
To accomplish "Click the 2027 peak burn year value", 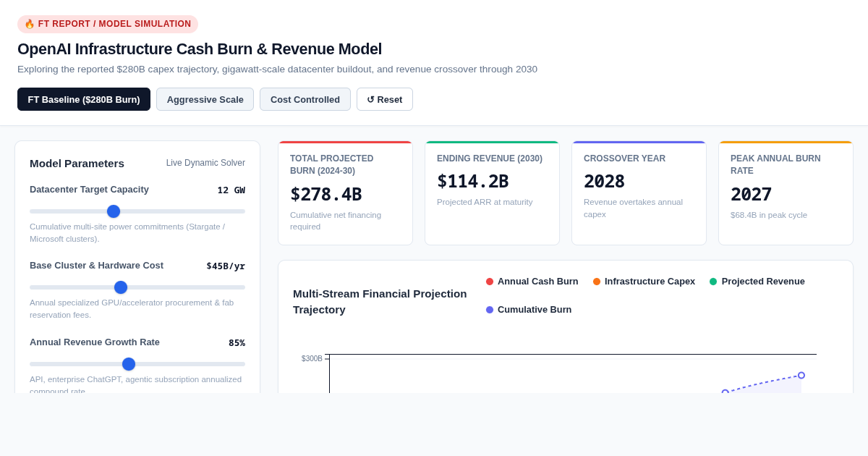I will pos(752,195).
